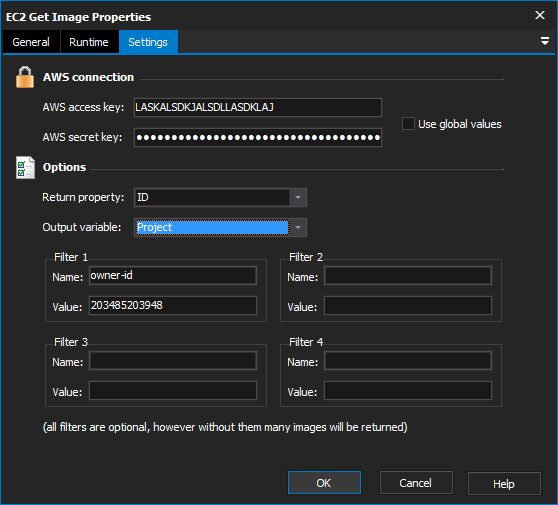Confirm with the OK button
This screenshot has width=558, height=505.
324,483
